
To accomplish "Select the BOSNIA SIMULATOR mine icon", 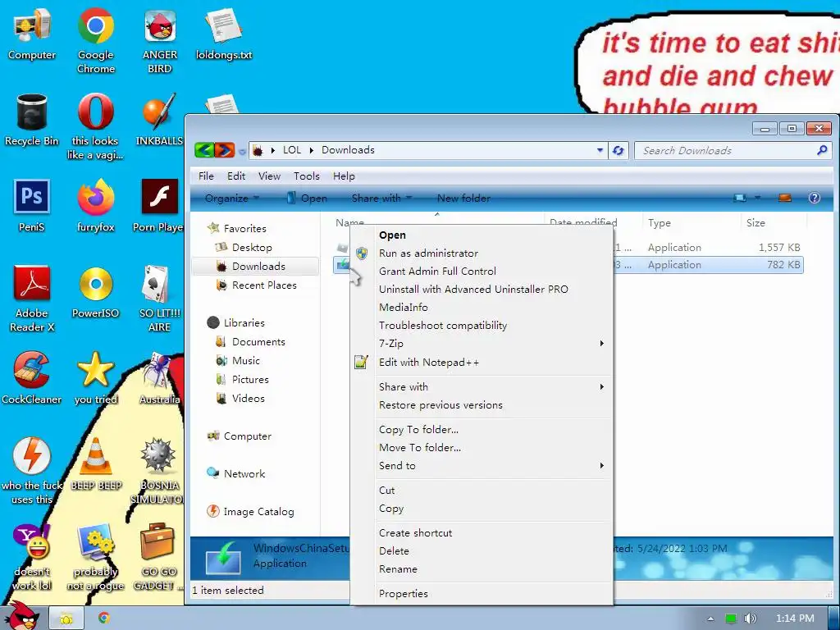I will point(157,472).
